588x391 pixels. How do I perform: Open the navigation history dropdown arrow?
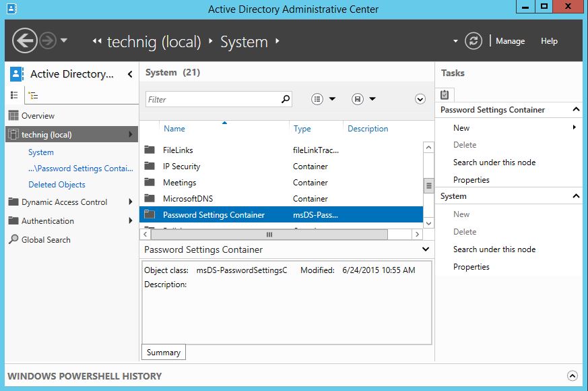64,40
